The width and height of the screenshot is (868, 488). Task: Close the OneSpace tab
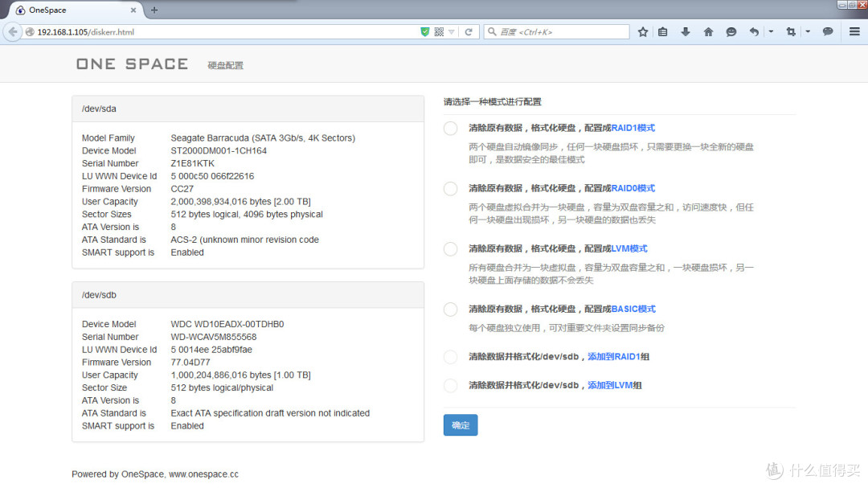[x=133, y=10]
